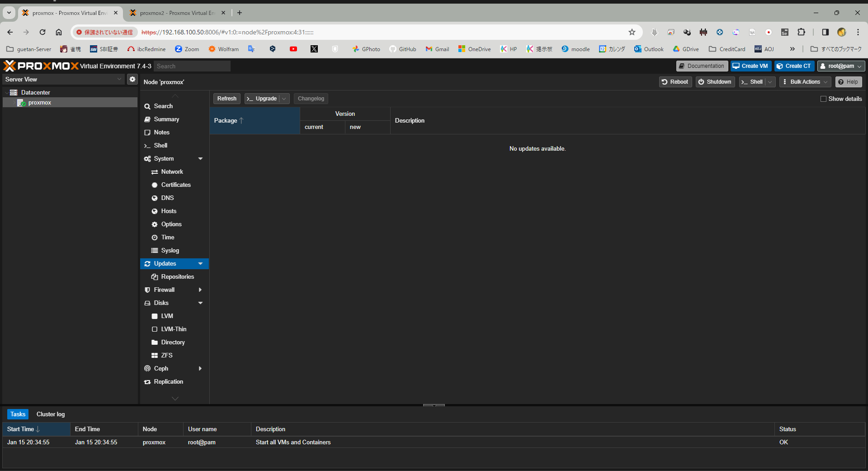Open the Certificates section
The image size is (868, 471).
[x=175, y=185]
